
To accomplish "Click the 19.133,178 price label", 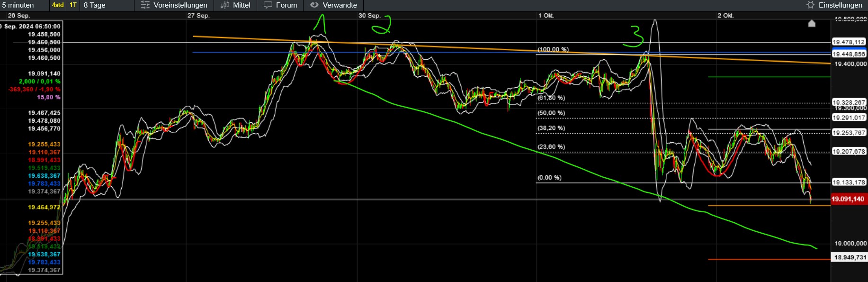I will pos(849,182).
